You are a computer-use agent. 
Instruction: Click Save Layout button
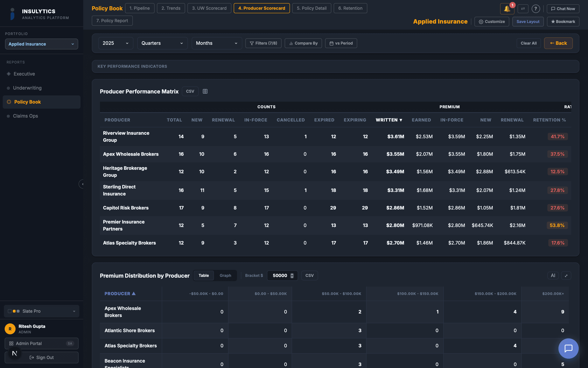528,22
